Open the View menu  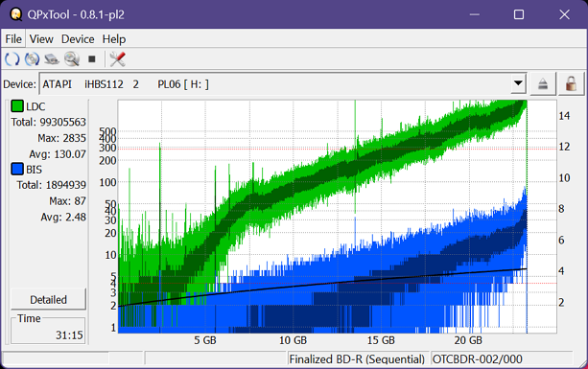tap(41, 39)
